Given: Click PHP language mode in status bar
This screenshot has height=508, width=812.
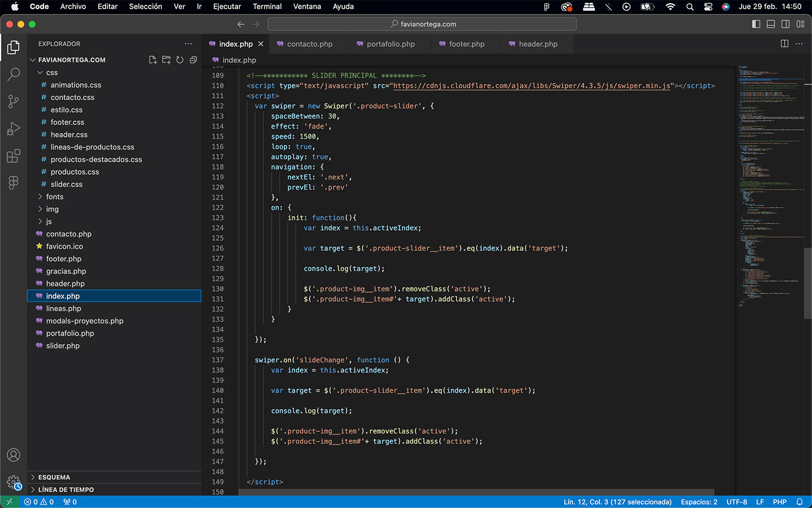Looking at the screenshot, I should click(x=779, y=502).
